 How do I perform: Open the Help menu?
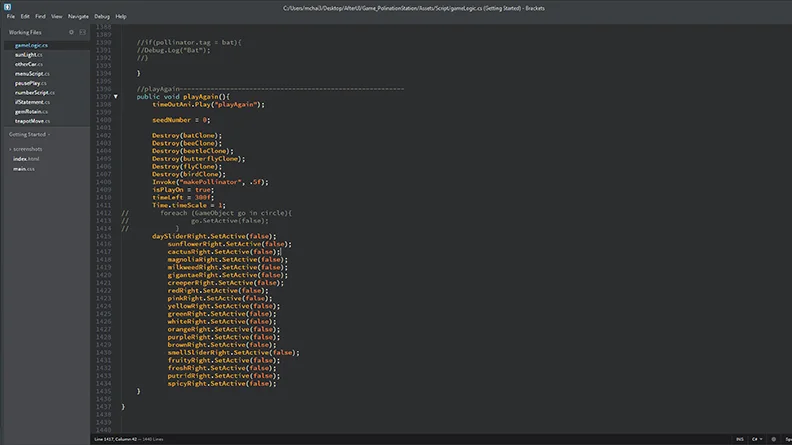coord(121,16)
